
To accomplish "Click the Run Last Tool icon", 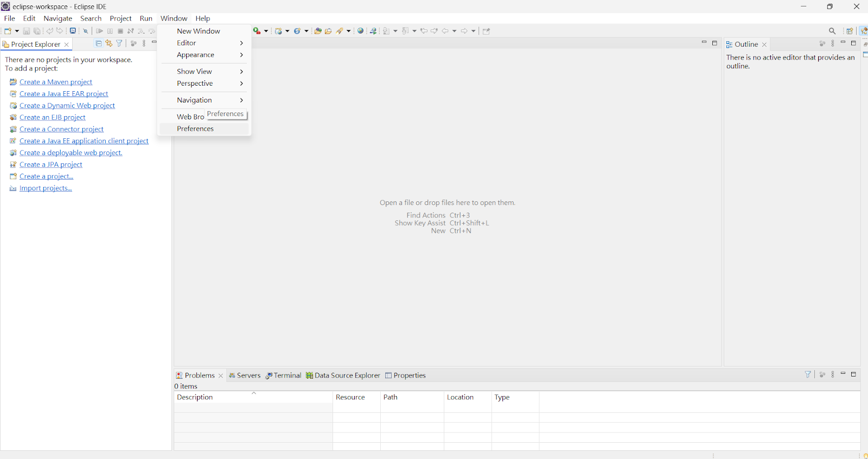I will 257,31.
